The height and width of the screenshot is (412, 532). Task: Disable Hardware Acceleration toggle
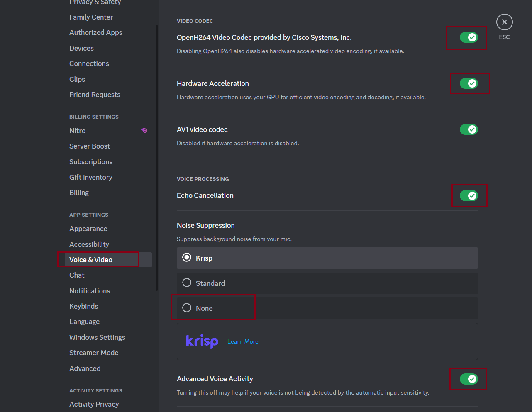pyautogui.click(x=469, y=83)
